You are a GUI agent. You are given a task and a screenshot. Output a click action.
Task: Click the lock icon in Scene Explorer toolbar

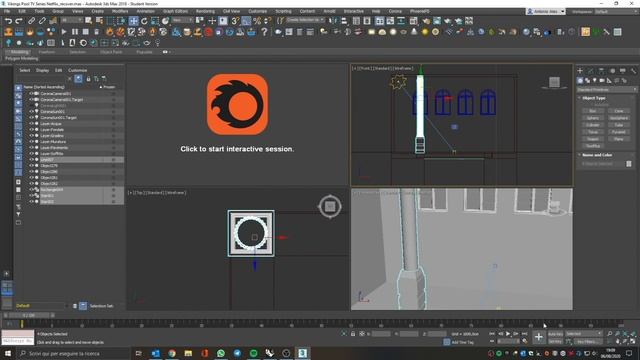pos(88,79)
